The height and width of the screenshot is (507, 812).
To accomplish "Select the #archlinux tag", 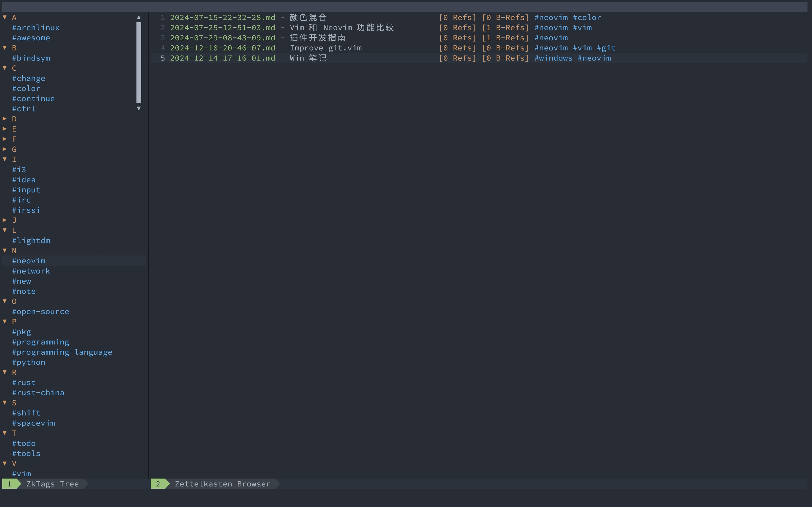I will [36, 28].
